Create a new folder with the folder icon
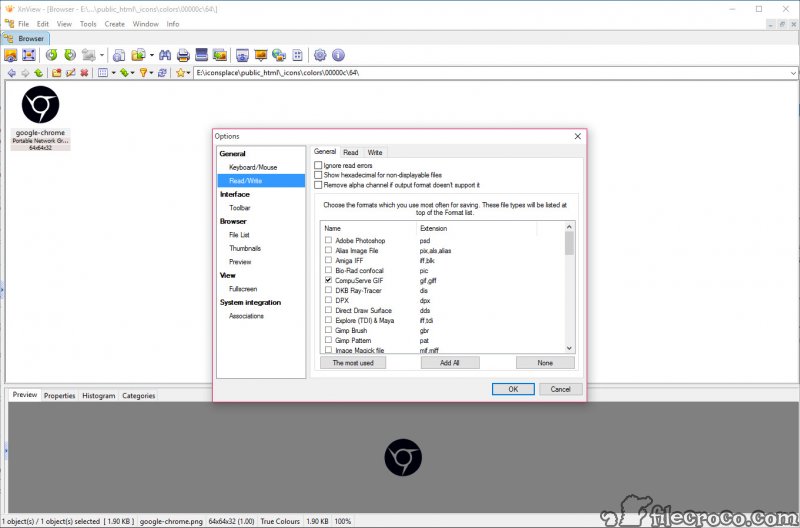 point(57,73)
